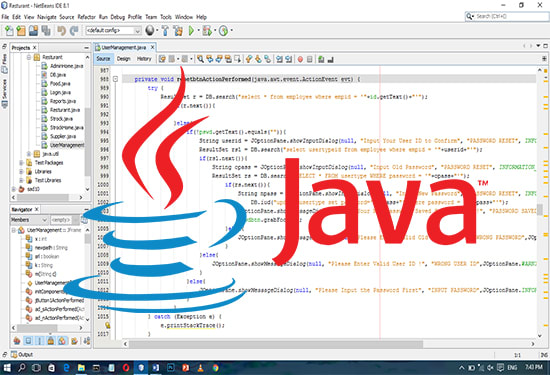Viewport: 550px width, 375px height.
Task: Switch to the History view tab
Action: point(144,59)
